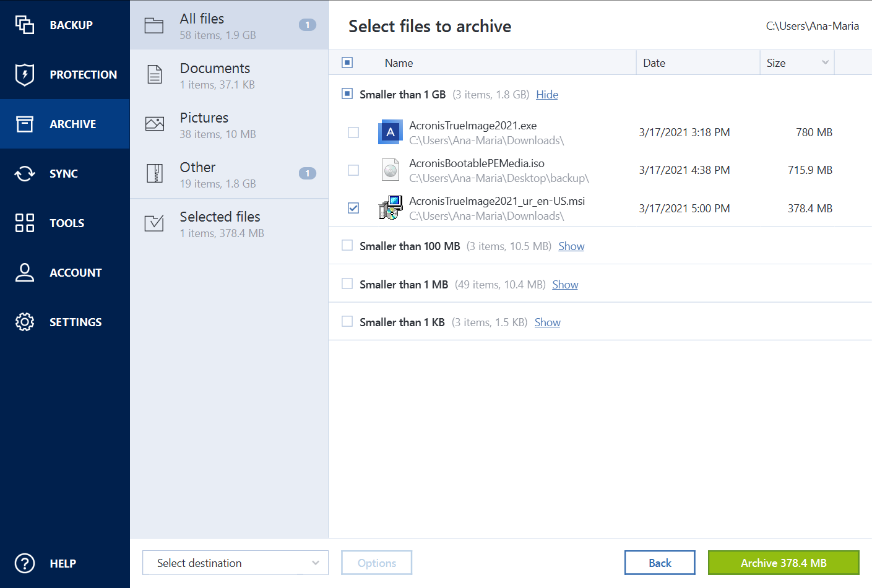Click the Help question mark icon
Screen dimensions: 872x588
pyautogui.click(x=25, y=563)
